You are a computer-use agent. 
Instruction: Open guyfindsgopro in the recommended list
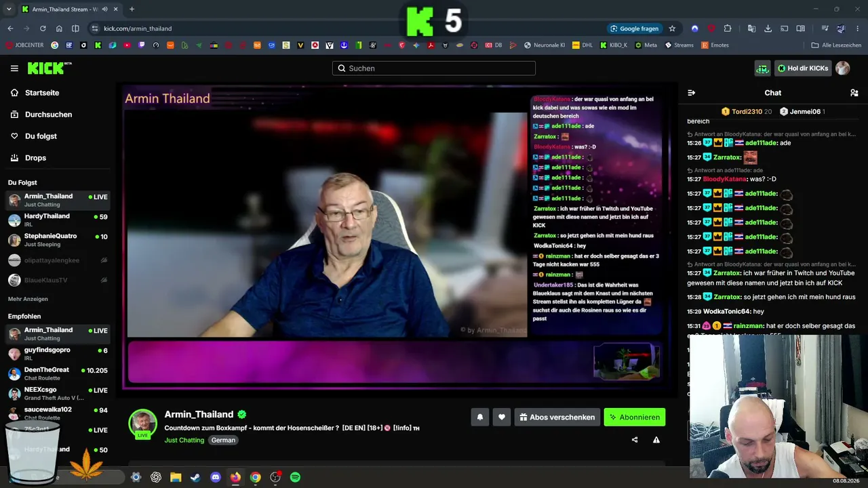(58, 354)
